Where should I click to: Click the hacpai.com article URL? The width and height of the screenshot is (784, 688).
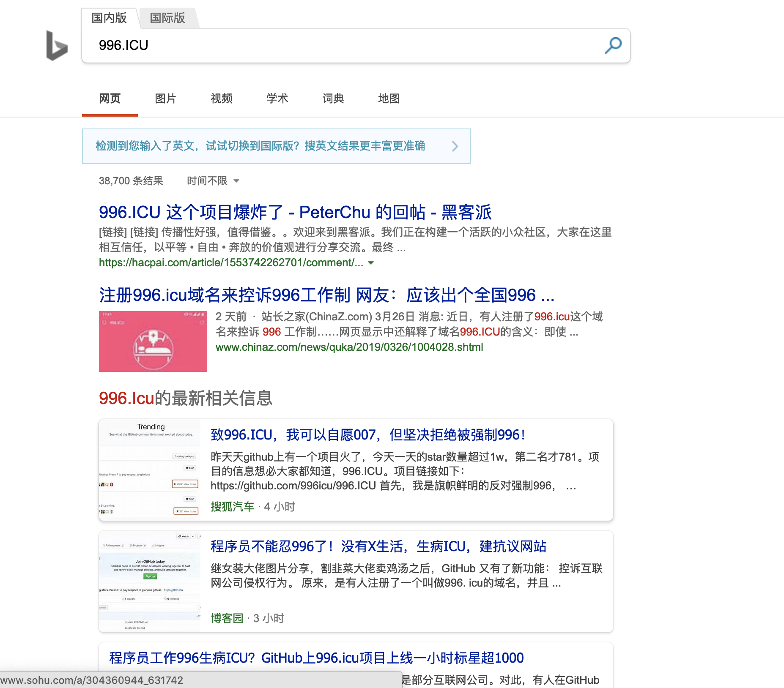[x=231, y=262]
